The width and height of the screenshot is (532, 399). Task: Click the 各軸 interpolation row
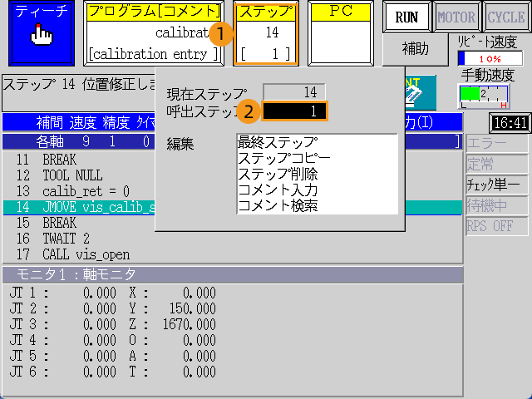tap(79, 141)
